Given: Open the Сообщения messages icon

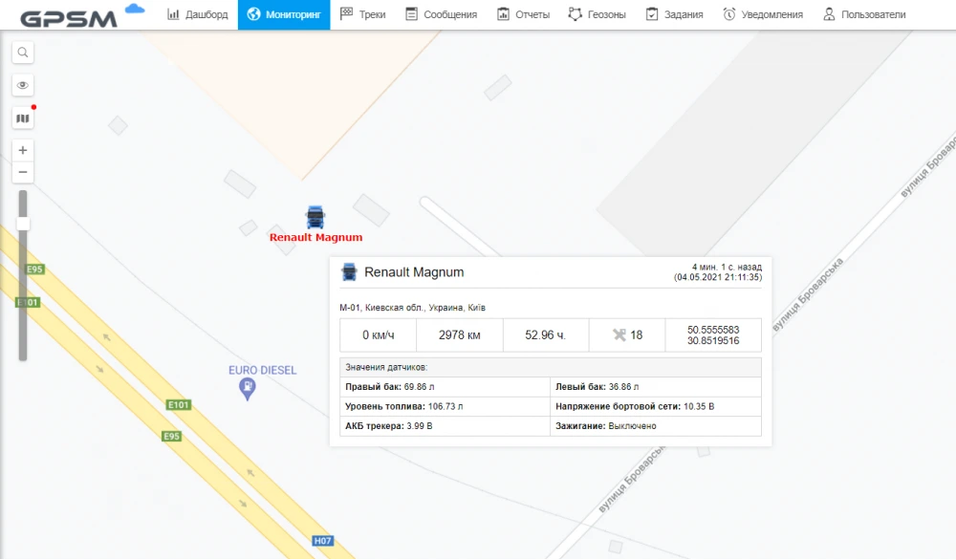Looking at the screenshot, I should point(409,14).
